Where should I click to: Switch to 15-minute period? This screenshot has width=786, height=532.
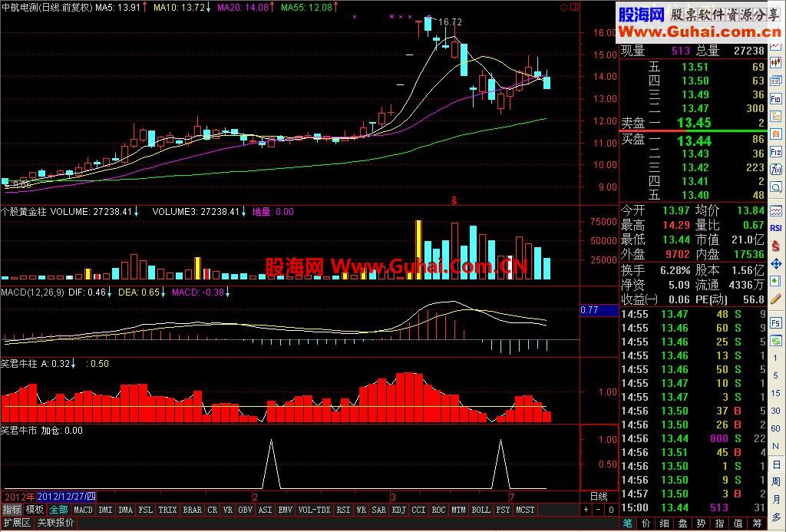(776, 393)
